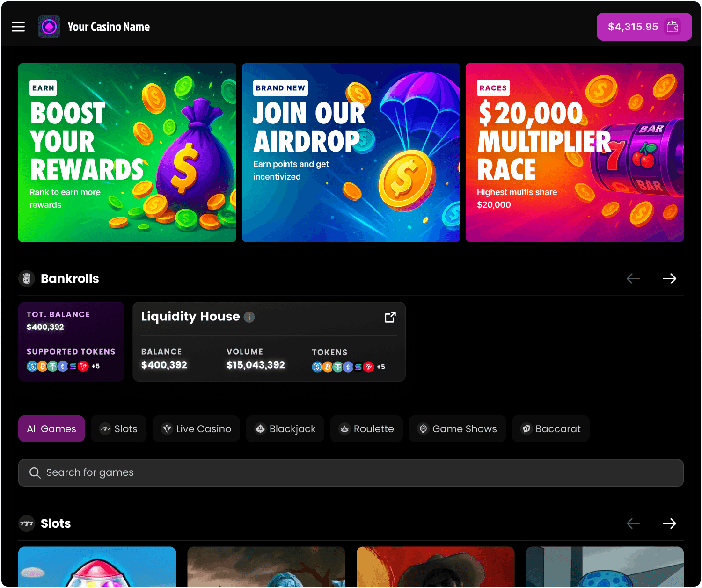Click the Bitcoin icon in Supported Tokens
The image size is (702, 588).
tap(42, 366)
